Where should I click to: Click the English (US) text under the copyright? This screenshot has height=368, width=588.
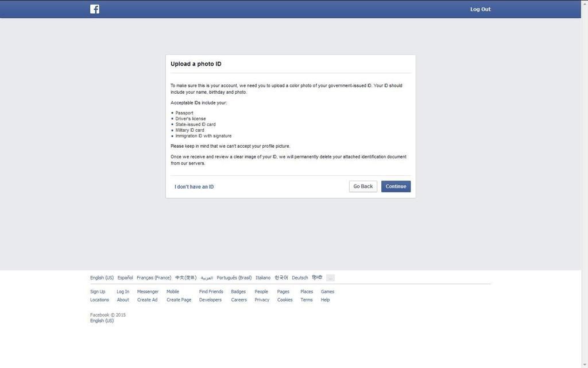coord(102,321)
